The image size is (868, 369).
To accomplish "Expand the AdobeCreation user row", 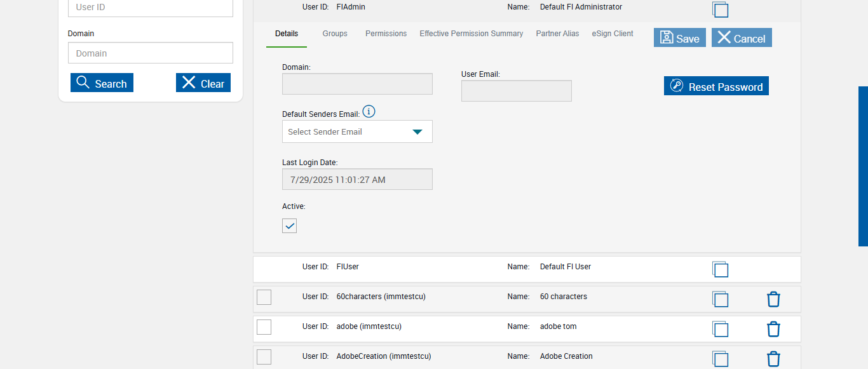I will pos(445,356).
